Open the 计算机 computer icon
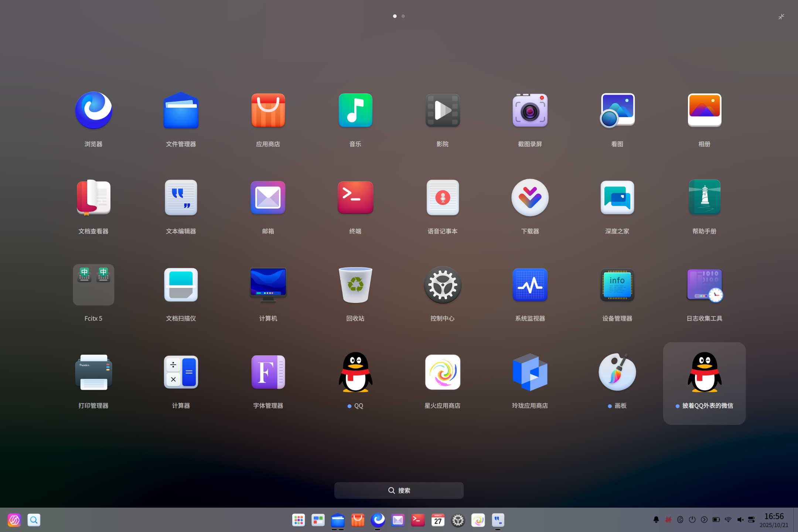This screenshot has width=798, height=532. 268,285
